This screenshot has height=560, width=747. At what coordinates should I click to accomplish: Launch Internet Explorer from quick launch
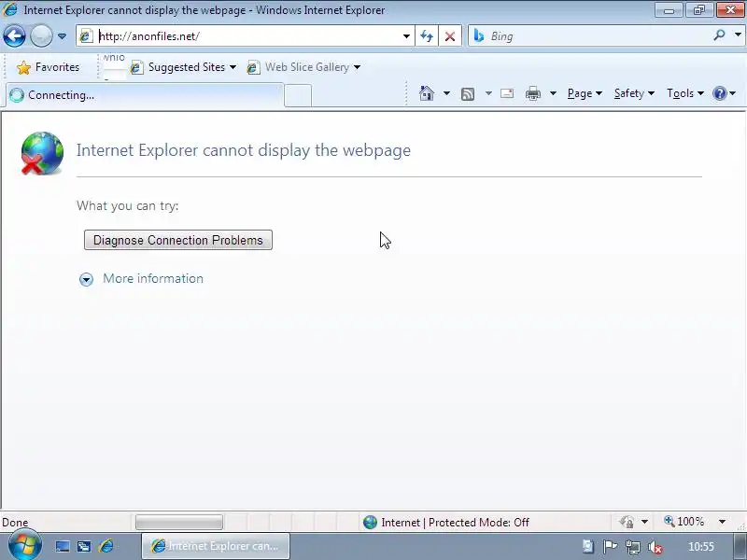106,546
